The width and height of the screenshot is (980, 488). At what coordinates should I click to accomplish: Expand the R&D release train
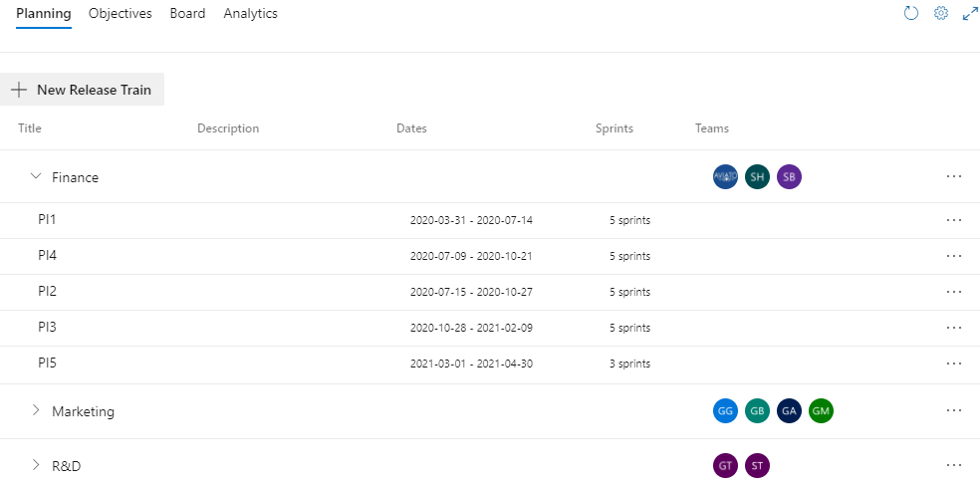click(37, 465)
